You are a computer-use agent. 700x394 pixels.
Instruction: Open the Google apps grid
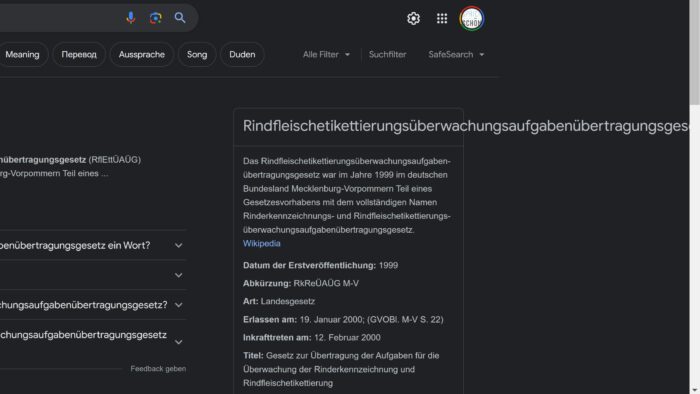pos(442,18)
